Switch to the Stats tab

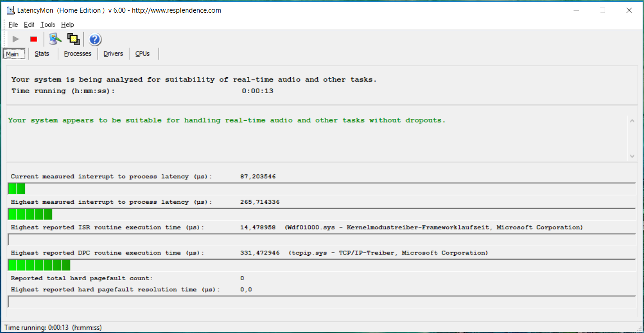(x=42, y=54)
